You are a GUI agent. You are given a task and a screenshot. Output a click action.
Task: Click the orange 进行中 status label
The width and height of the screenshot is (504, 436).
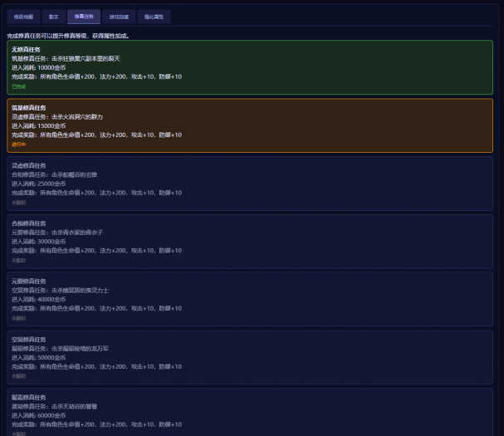18,144
